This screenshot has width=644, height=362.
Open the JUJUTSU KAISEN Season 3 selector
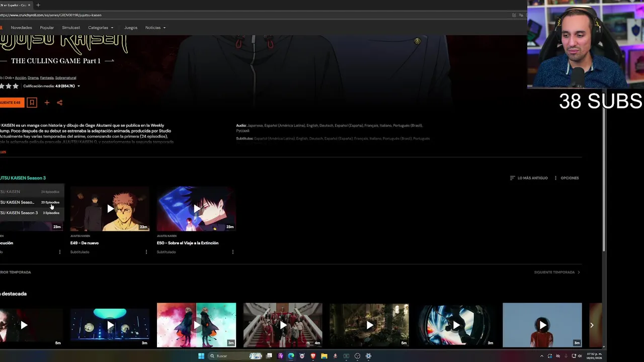tap(23, 178)
